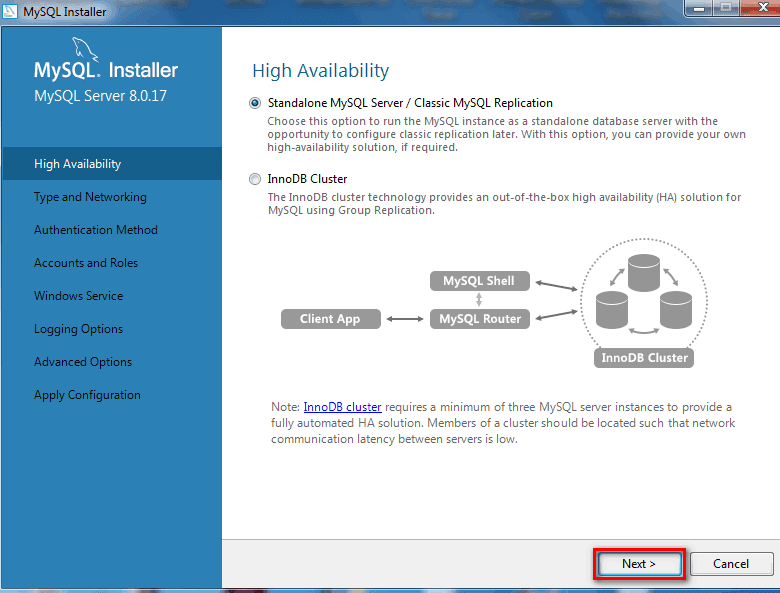
Task: Click the MySQL dolphin logo
Action: click(x=85, y=50)
